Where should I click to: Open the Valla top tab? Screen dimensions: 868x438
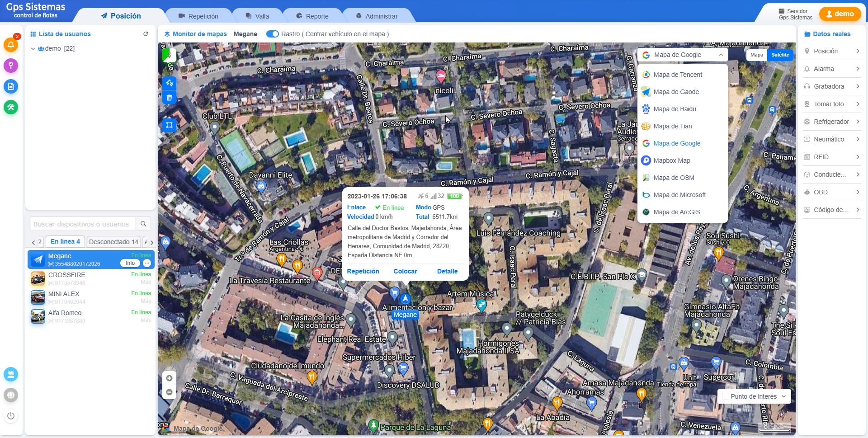pos(257,16)
